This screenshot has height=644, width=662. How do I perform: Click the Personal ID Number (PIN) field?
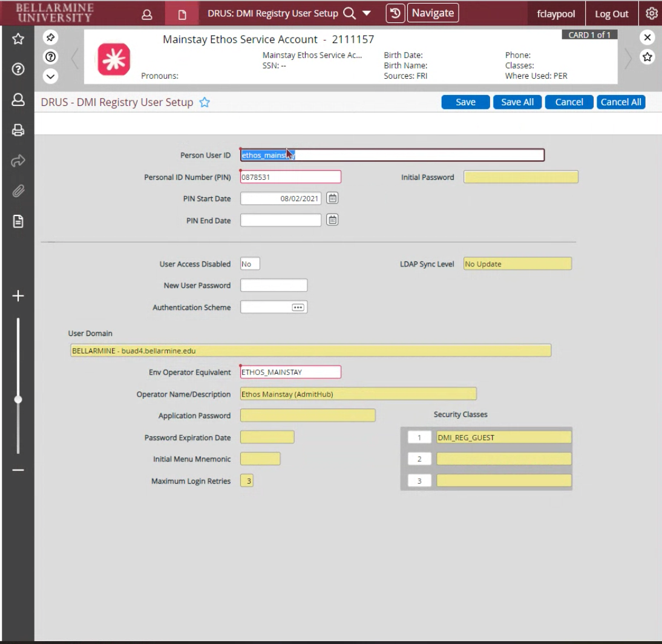[290, 177]
